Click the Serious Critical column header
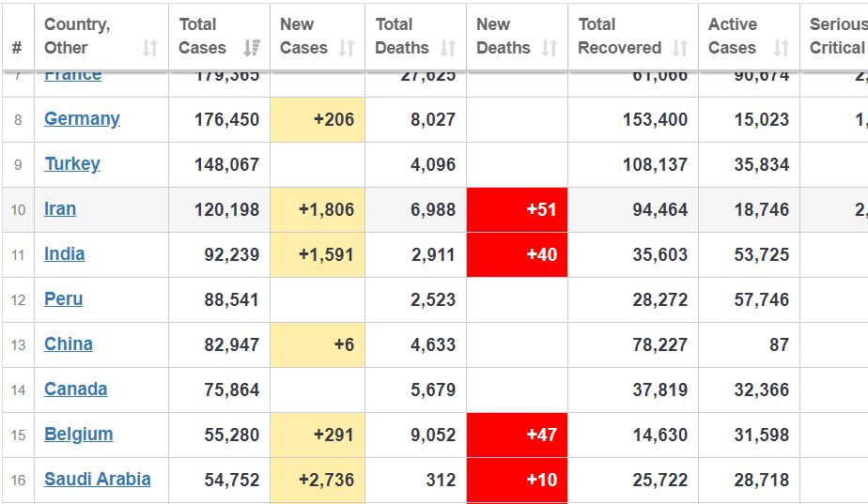Viewport: 868px width, 504px height. pos(836,36)
